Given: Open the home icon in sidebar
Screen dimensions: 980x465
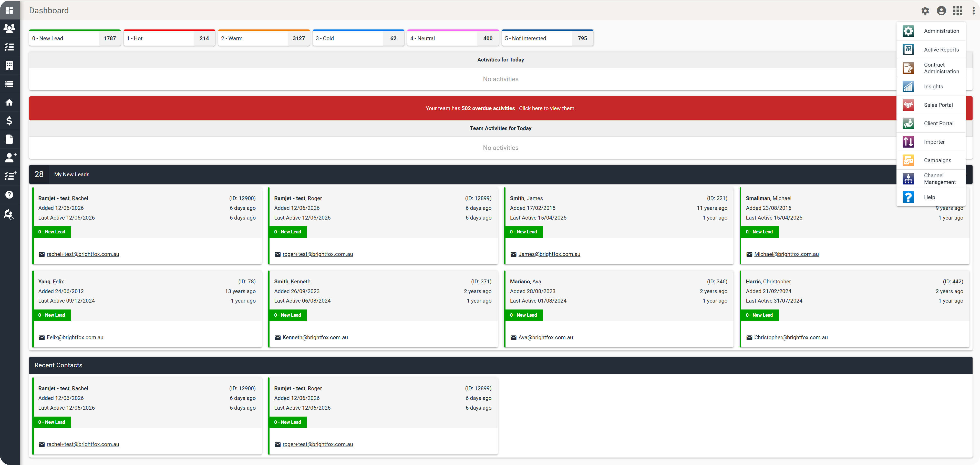Looking at the screenshot, I should click(9, 102).
